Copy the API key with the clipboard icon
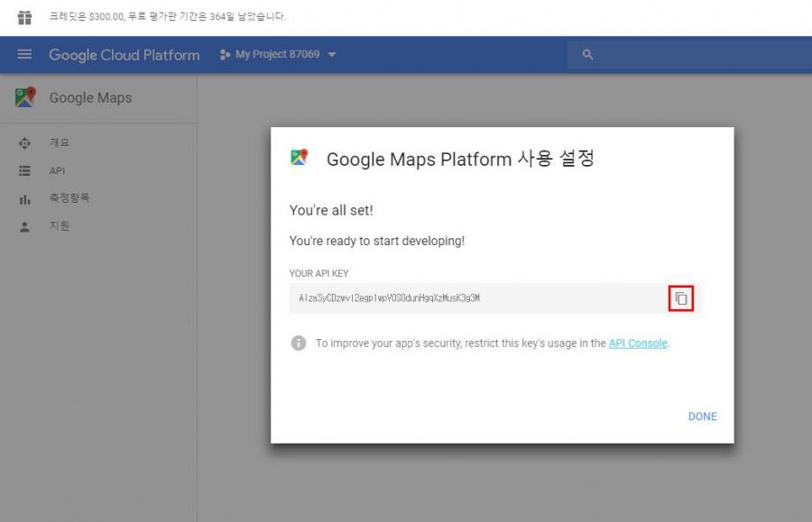 [681, 298]
